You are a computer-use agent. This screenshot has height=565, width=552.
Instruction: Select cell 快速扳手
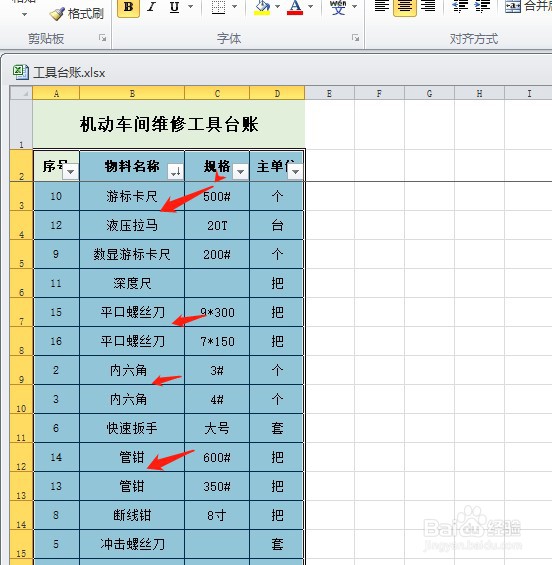pos(132,428)
